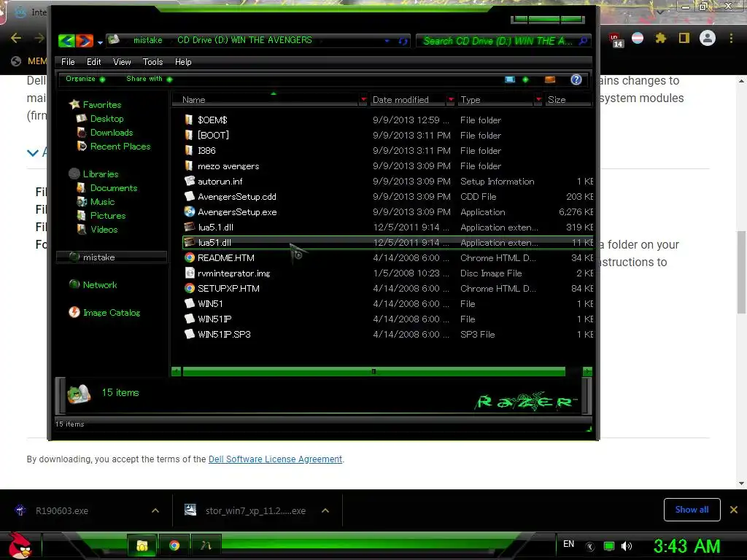Change view with the views icon
Screen dimensions: 747x560
(x=510, y=79)
